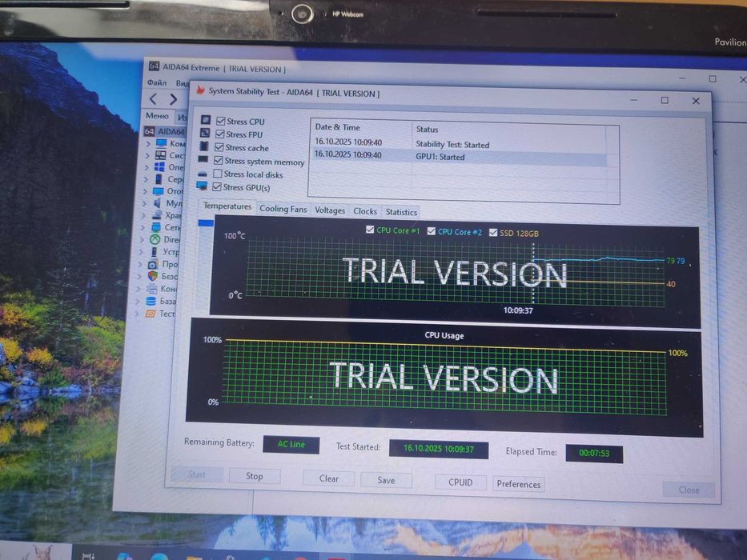Open the Statistics tab

401,212
